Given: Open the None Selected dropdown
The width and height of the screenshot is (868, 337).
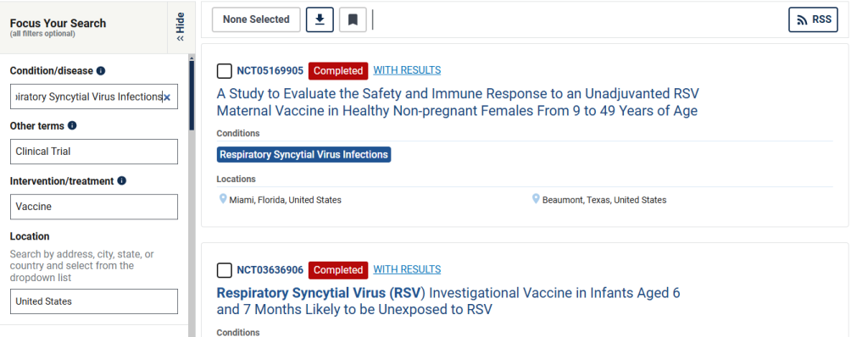Looking at the screenshot, I should 256,20.
